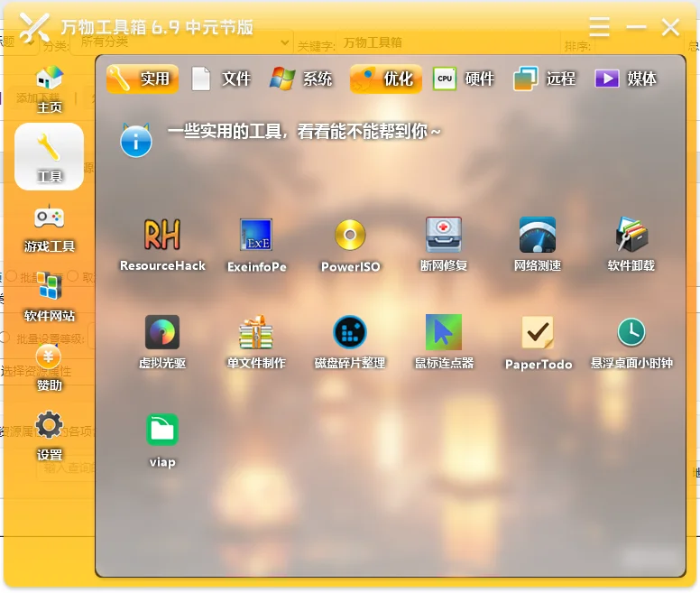Close the 万物工具箱 window

[x=670, y=27]
